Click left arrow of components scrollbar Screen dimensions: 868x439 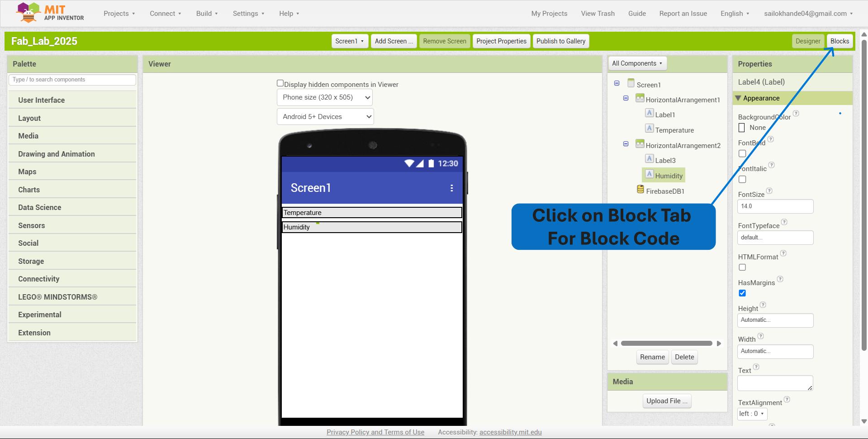pyautogui.click(x=615, y=344)
